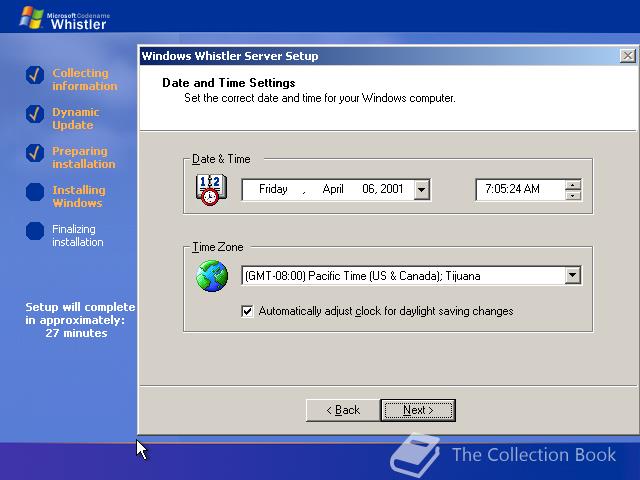Click the Collecting information checkmark icon
Viewport: 640px width, 480px height.
point(35,75)
